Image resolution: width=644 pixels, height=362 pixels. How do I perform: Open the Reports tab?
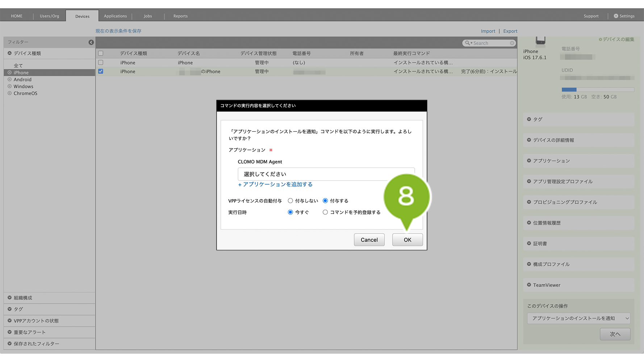(x=180, y=16)
